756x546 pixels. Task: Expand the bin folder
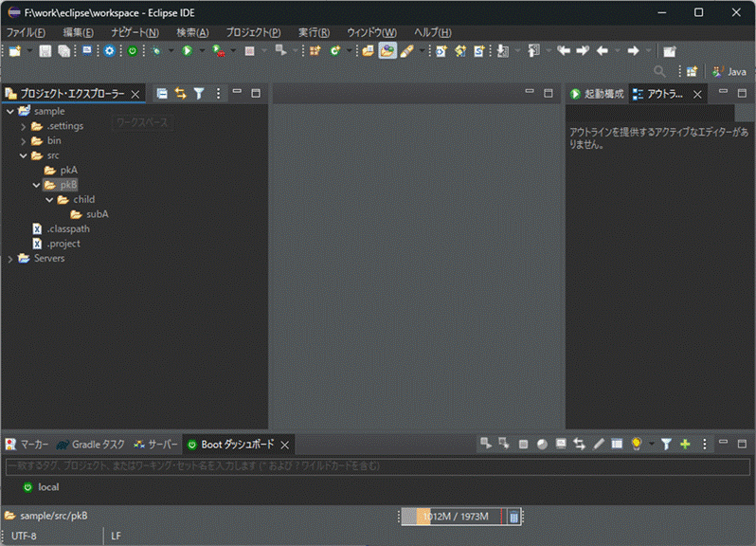click(x=23, y=141)
